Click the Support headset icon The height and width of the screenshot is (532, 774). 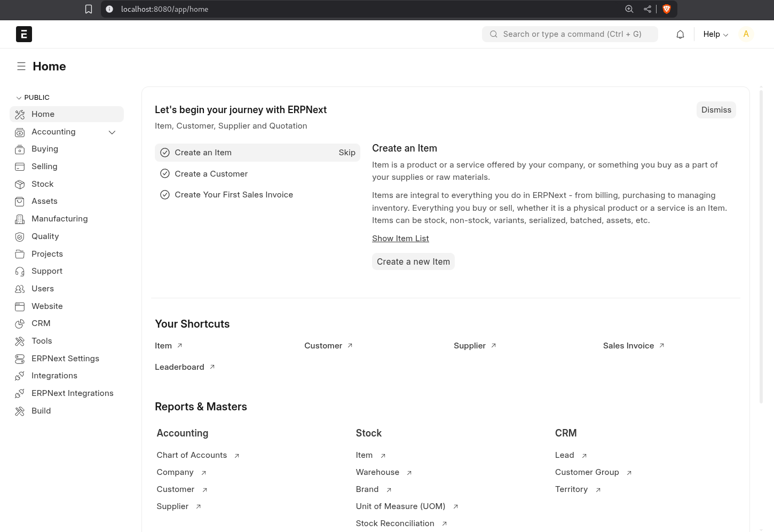[20, 272]
